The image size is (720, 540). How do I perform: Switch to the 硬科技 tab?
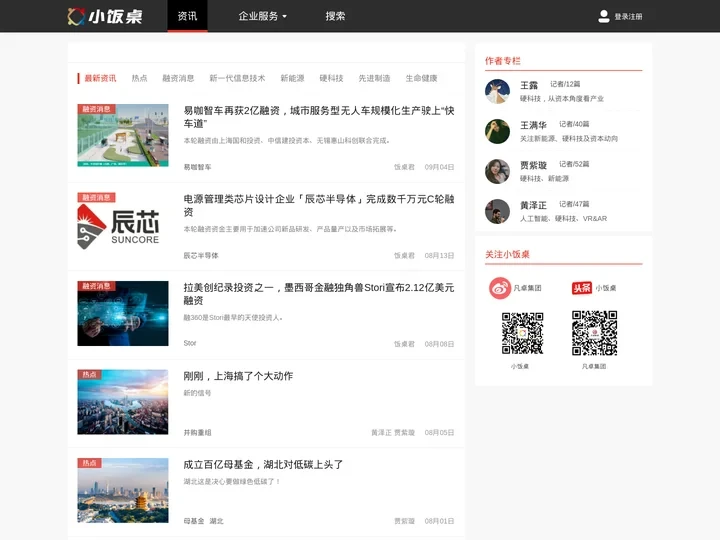click(x=332, y=78)
